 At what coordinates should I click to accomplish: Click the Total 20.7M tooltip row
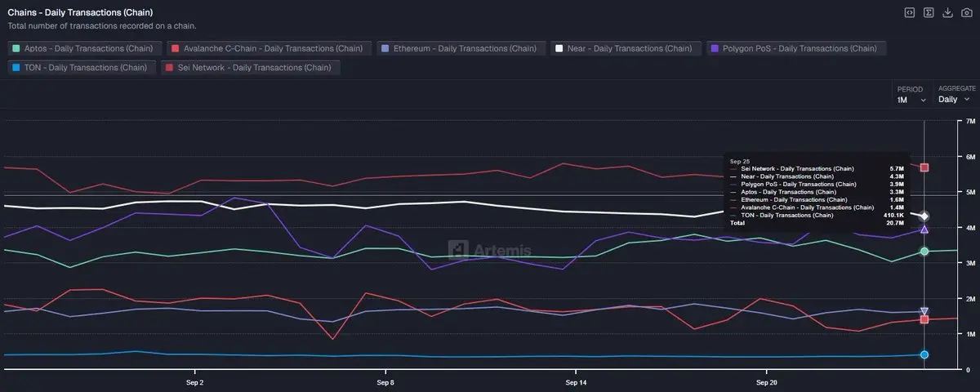817,222
